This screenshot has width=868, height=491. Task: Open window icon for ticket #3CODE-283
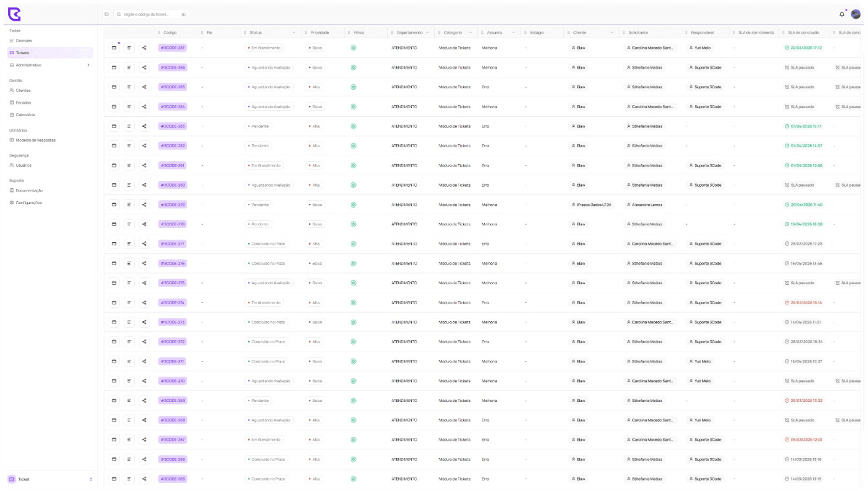[x=114, y=126]
